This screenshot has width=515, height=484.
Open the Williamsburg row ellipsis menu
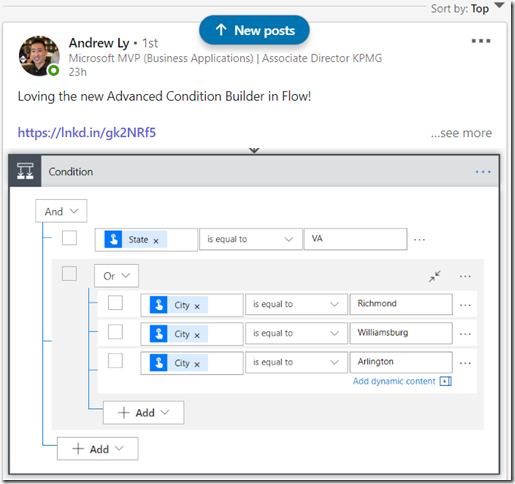point(465,334)
